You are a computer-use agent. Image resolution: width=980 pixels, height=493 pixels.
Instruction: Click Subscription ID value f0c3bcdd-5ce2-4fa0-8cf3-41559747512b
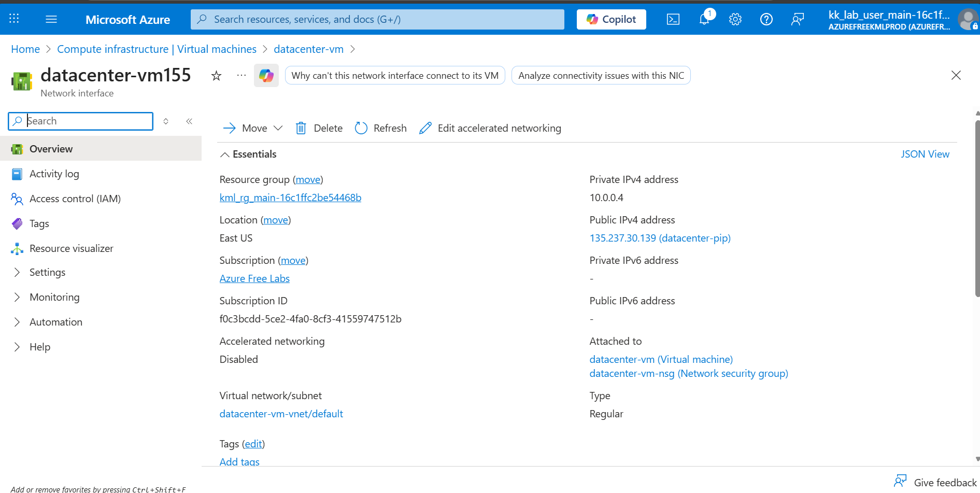tap(310, 319)
